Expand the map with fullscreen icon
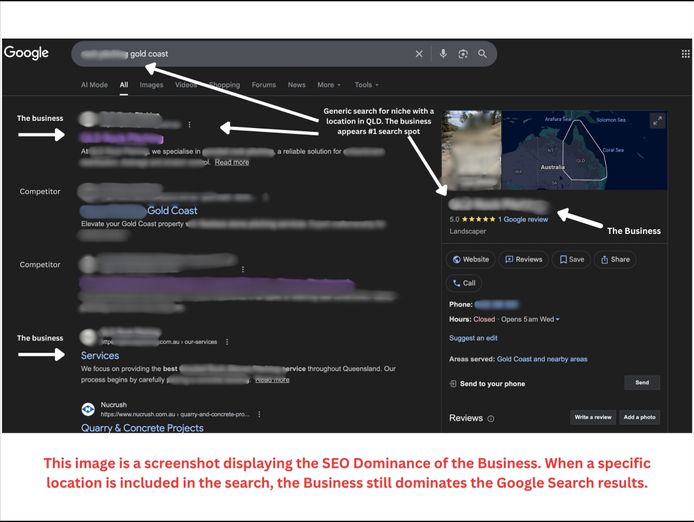Image resolution: width=694 pixels, height=522 pixels. [657, 121]
